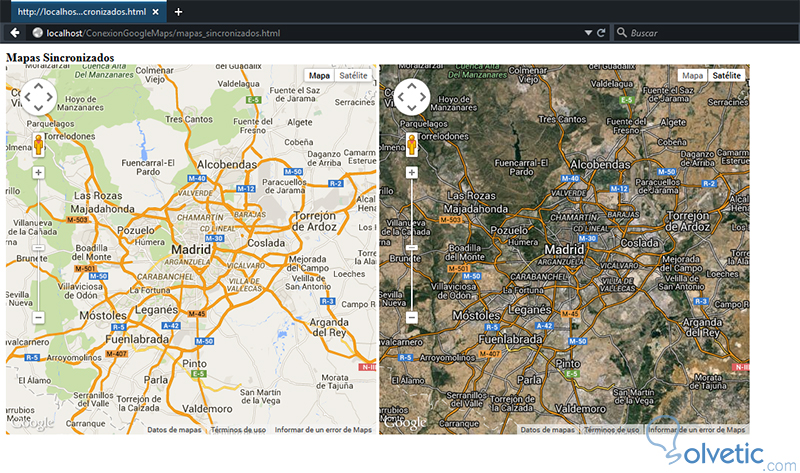
Task: Click the Leganés label on the left map
Action: (x=156, y=310)
